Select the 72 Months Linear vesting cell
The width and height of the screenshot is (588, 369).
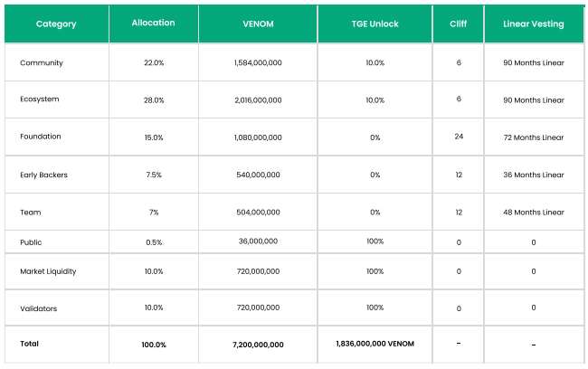533,137
